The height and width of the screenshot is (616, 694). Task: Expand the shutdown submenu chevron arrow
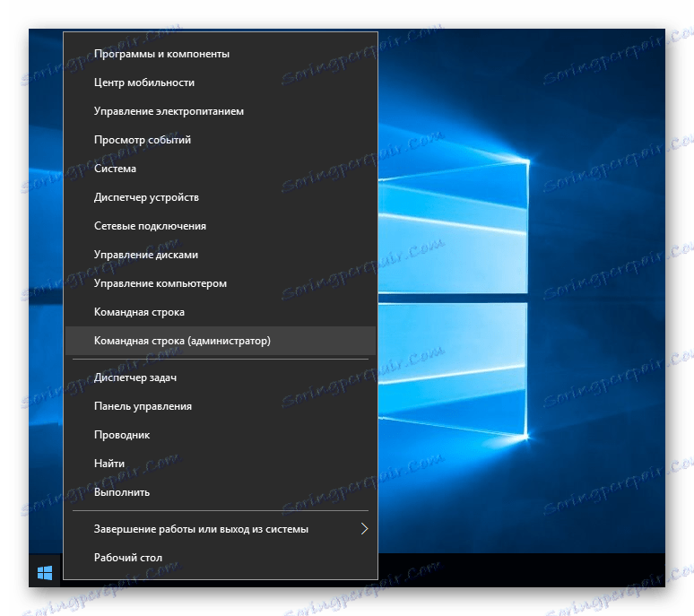pyautogui.click(x=364, y=529)
